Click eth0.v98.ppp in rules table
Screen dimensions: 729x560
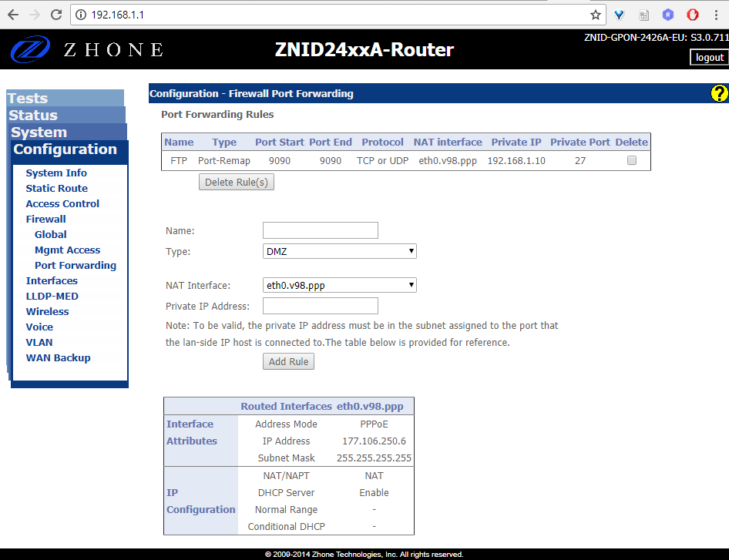pos(448,161)
